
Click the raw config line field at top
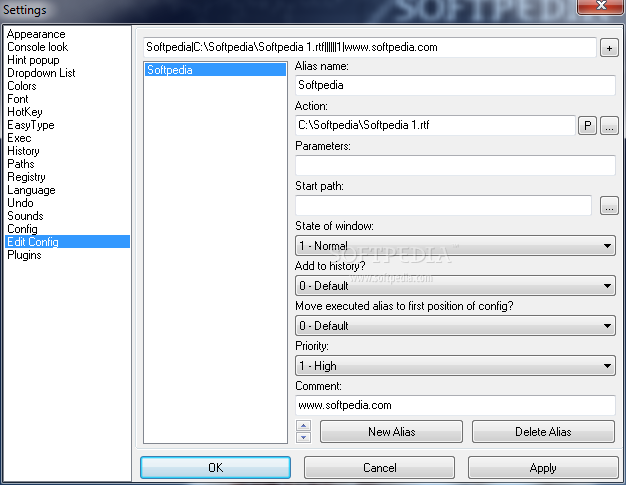coord(370,47)
